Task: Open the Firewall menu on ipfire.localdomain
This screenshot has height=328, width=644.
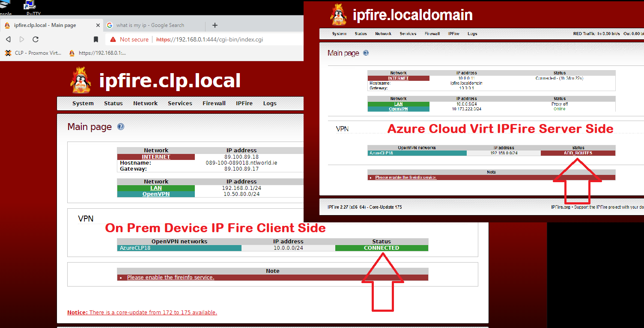Action: 432,34
